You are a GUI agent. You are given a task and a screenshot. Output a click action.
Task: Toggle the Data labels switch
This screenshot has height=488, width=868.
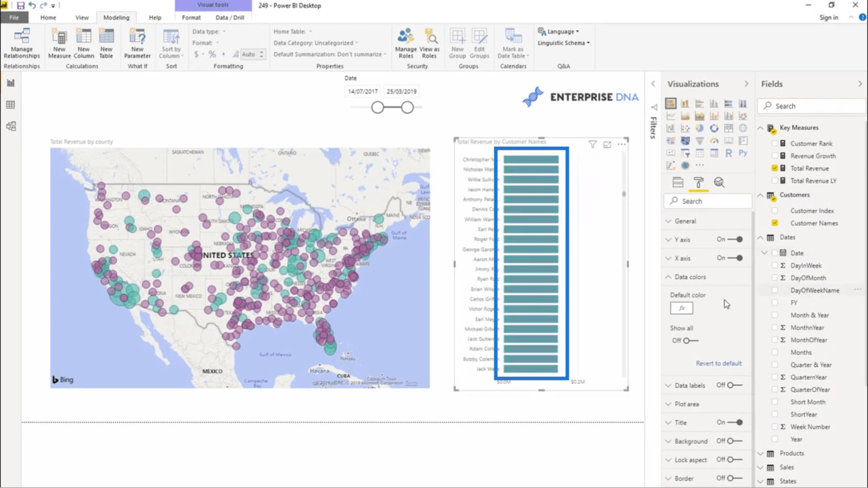[x=735, y=385]
